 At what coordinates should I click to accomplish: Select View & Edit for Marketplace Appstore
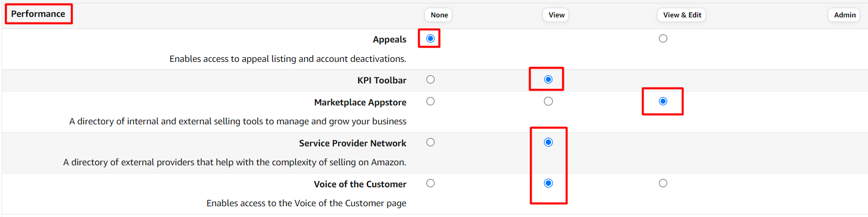663,101
